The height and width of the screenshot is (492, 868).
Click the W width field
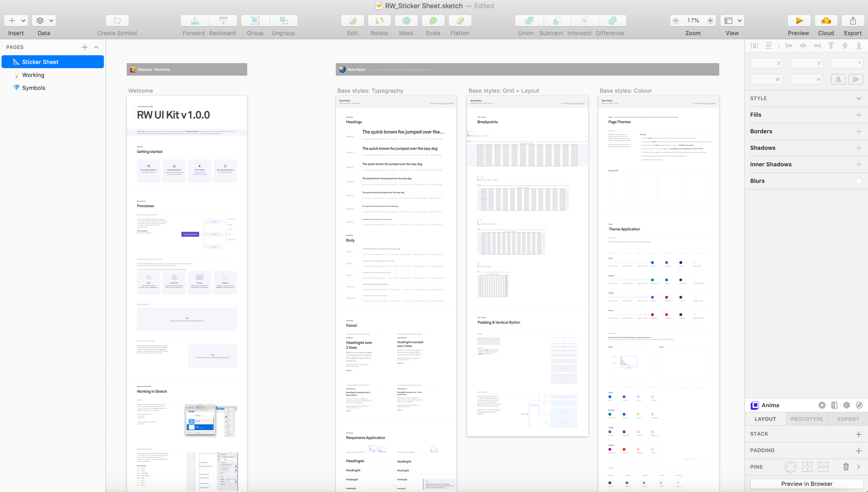coord(766,79)
